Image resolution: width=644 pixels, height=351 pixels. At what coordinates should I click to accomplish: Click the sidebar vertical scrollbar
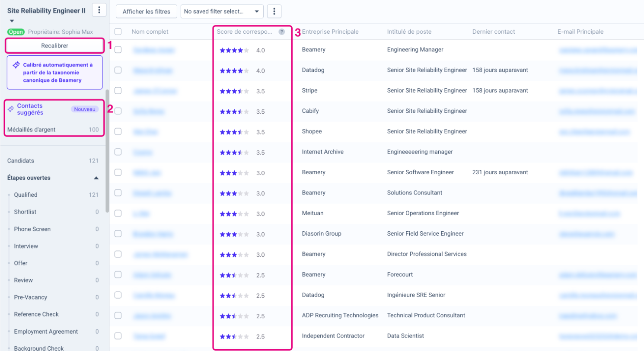coord(107,150)
